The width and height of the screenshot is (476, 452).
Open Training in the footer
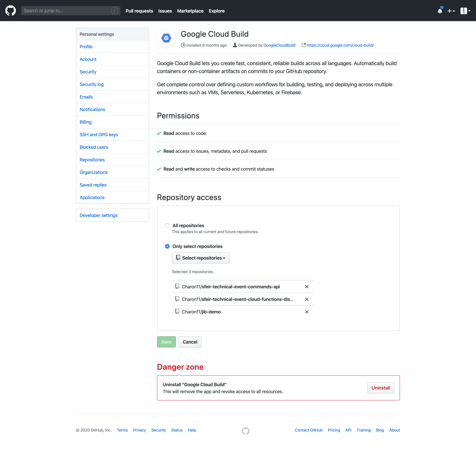click(363, 430)
